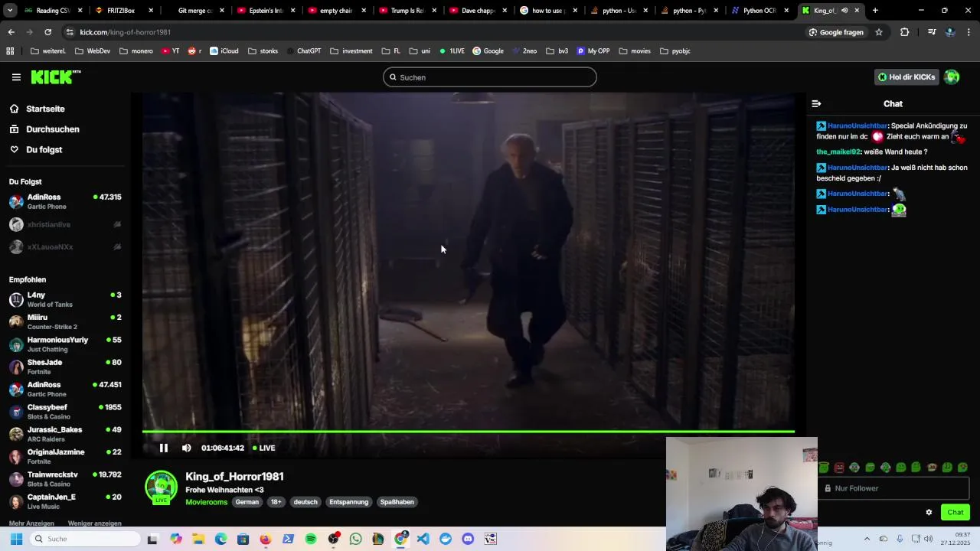
Task: Bookmark this page with the star
Action: (x=879, y=32)
